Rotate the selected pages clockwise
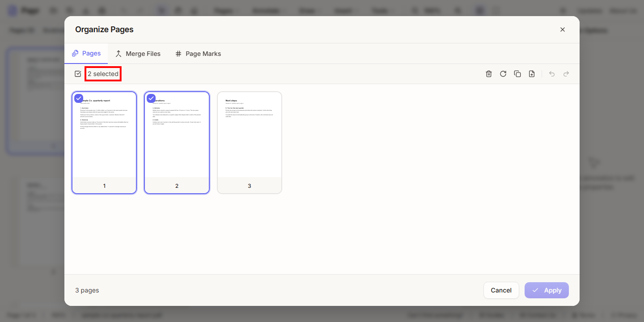Image resolution: width=644 pixels, height=322 pixels. [x=503, y=74]
